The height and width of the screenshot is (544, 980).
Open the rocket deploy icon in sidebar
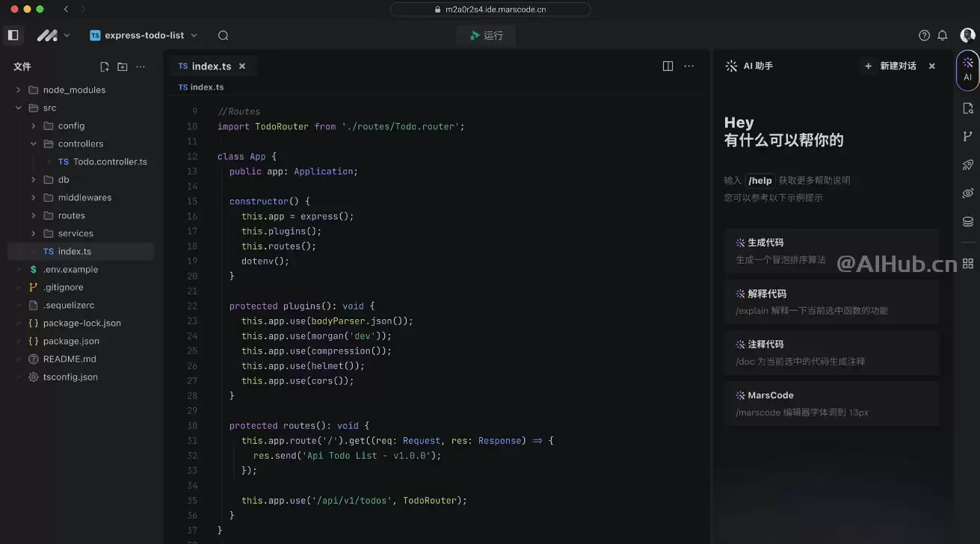(x=967, y=164)
